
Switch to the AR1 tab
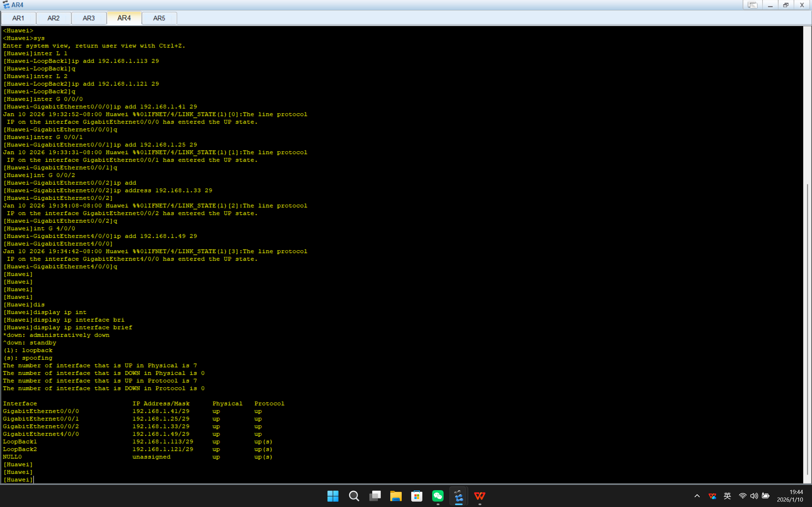coord(18,18)
